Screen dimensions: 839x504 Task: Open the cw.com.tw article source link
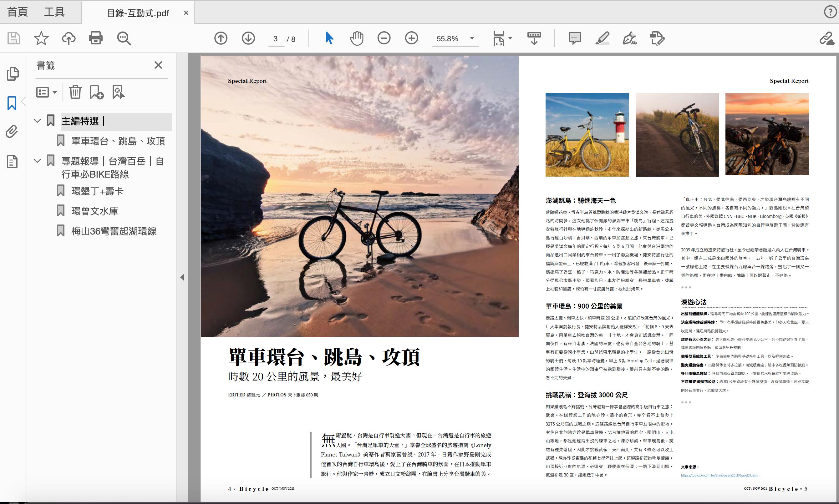(x=720, y=475)
